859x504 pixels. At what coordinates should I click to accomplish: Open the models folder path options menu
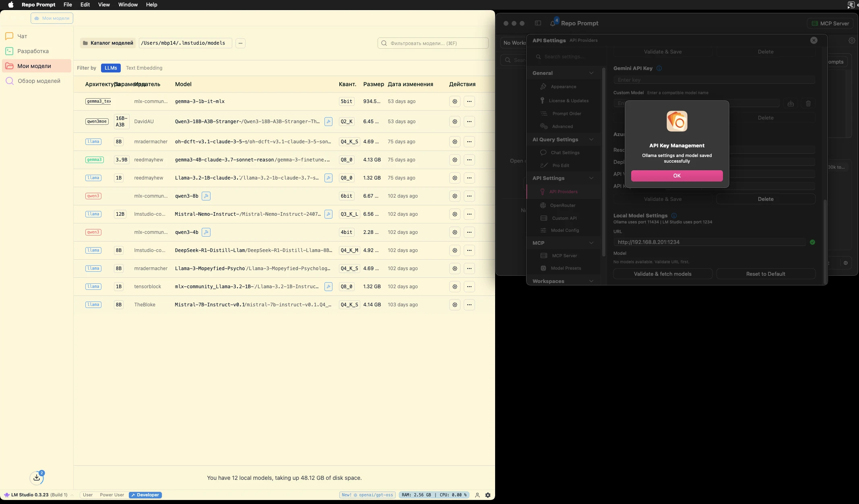point(240,43)
